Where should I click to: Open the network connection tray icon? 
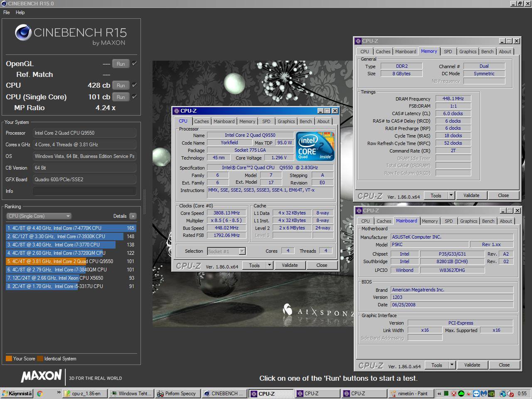pos(503,394)
